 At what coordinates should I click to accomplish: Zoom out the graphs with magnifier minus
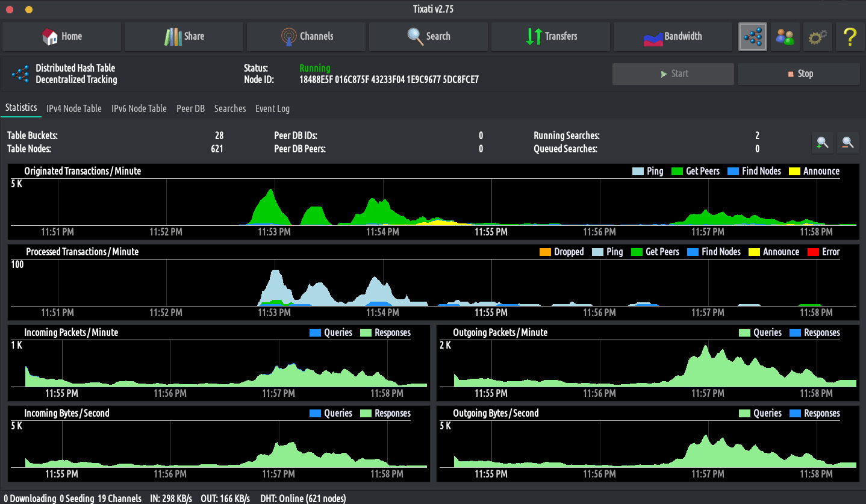847,143
